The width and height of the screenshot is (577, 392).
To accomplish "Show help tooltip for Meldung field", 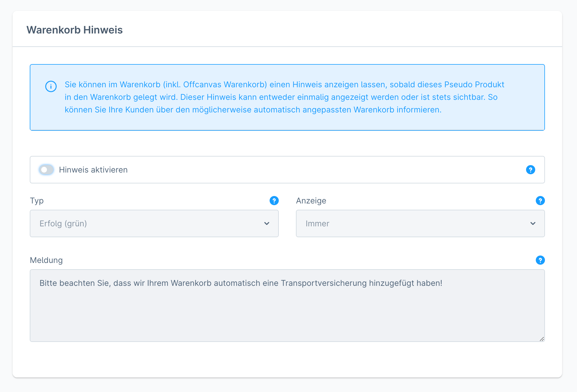I will click(540, 260).
